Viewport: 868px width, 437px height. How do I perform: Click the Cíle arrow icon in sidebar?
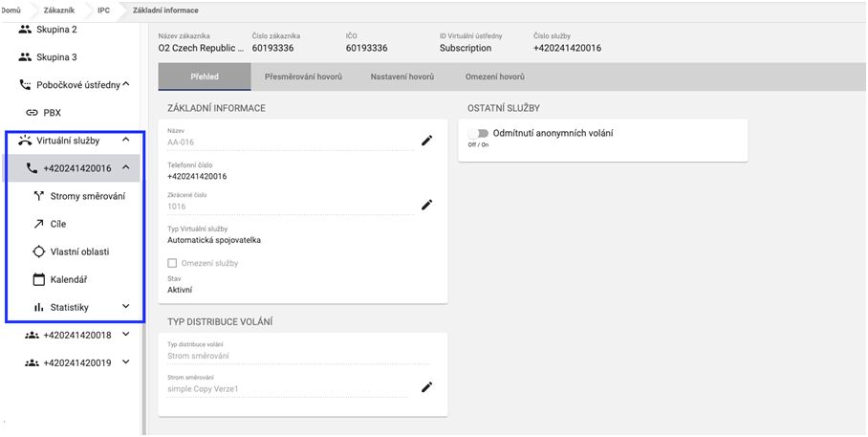38,224
